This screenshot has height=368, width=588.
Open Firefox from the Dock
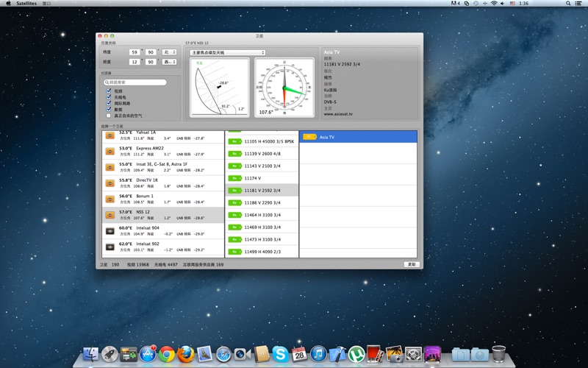[186, 354]
